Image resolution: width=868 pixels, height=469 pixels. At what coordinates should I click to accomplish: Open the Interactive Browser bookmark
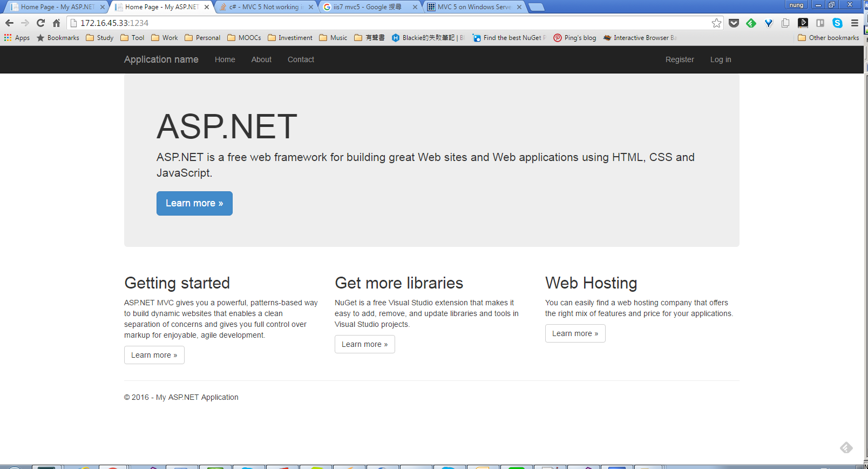tap(640, 38)
